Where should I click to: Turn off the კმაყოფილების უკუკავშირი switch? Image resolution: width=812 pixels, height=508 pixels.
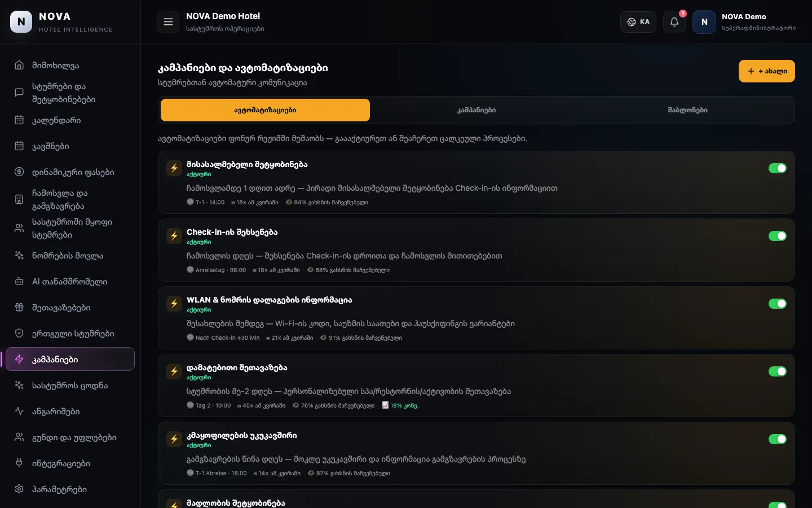(778, 439)
